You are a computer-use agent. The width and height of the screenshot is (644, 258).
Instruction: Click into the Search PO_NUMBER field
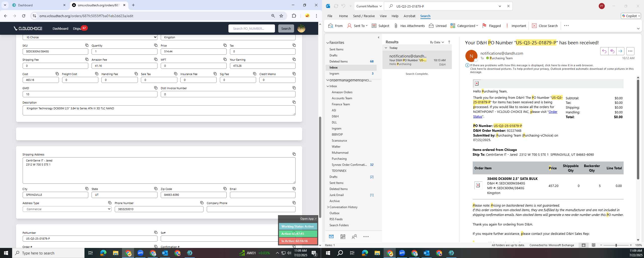click(x=252, y=28)
